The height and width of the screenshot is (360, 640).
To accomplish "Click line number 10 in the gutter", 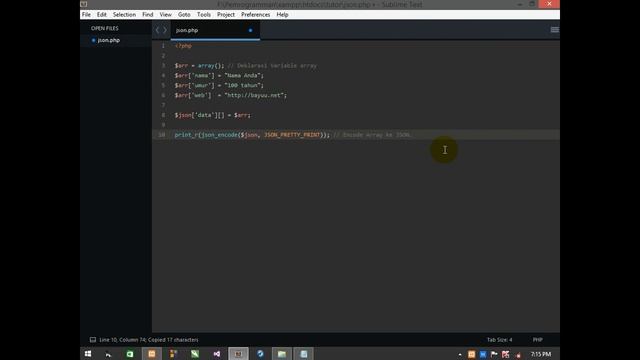I will [x=162, y=135].
